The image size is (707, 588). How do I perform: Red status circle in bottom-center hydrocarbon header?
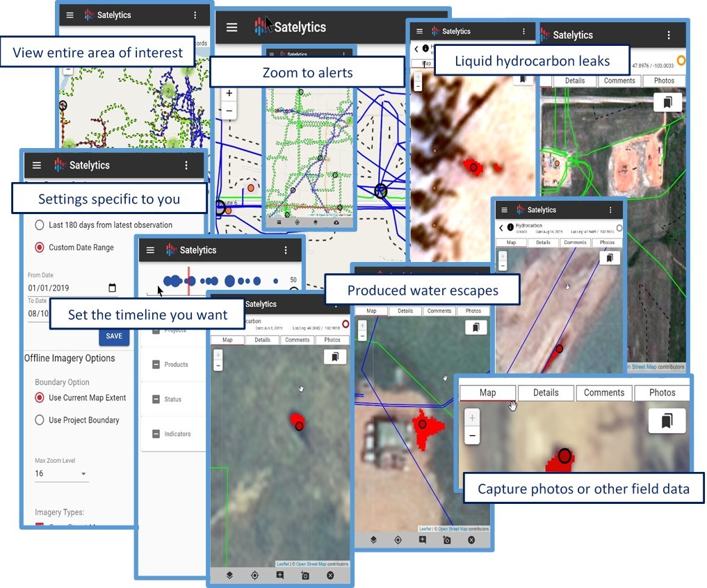click(x=346, y=324)
